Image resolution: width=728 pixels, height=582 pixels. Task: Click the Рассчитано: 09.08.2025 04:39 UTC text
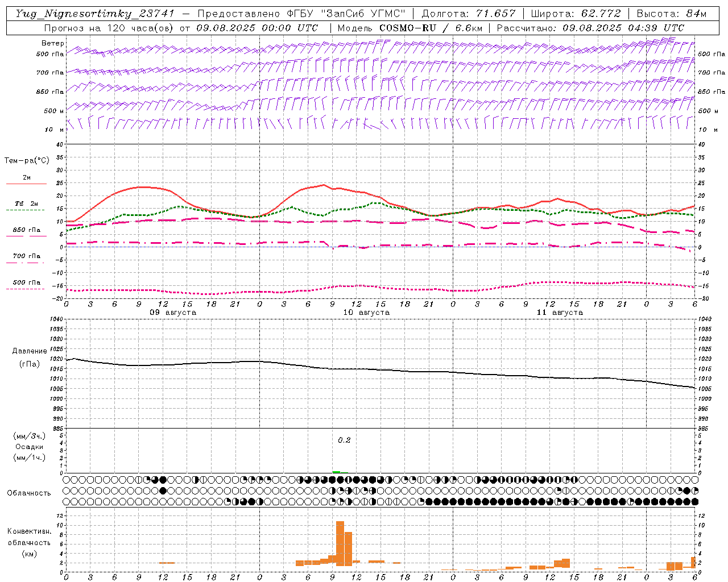pyautogui.click(x=591, y=28)
